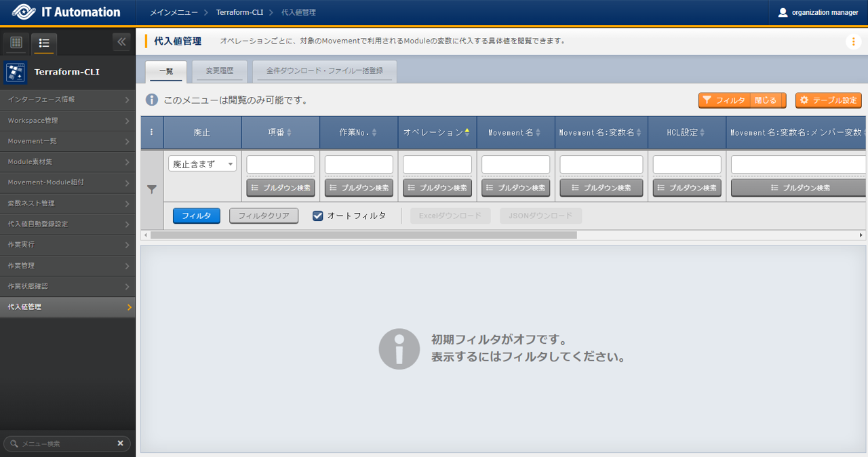
Task: Clear menu search with the X icon
Action: 120,443
